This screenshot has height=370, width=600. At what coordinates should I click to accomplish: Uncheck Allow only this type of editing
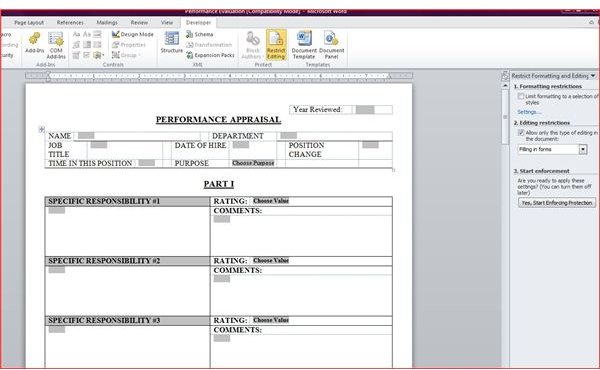[x=521, y=133]
